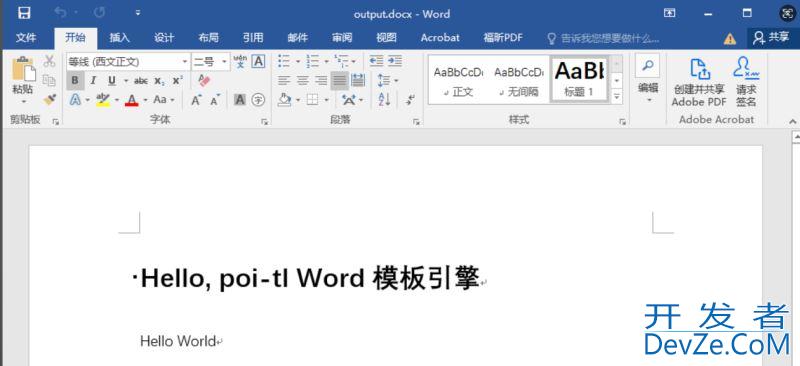Switch to the 邮件 ribbon tab
This screenshot has width=800, height=366.
tap(297, 38)
